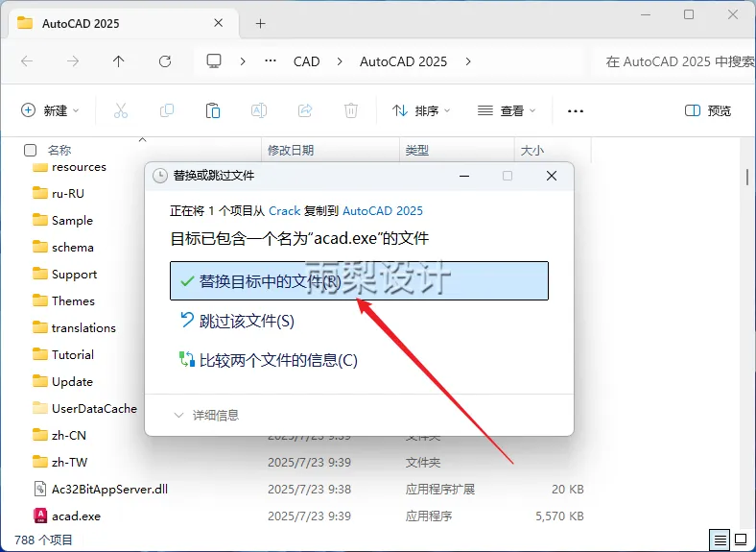Image resolution: width=756 pixels, height=552 pixels.
Task: Click the Rename icon in toolbar
Action: (x=259, y=111)
